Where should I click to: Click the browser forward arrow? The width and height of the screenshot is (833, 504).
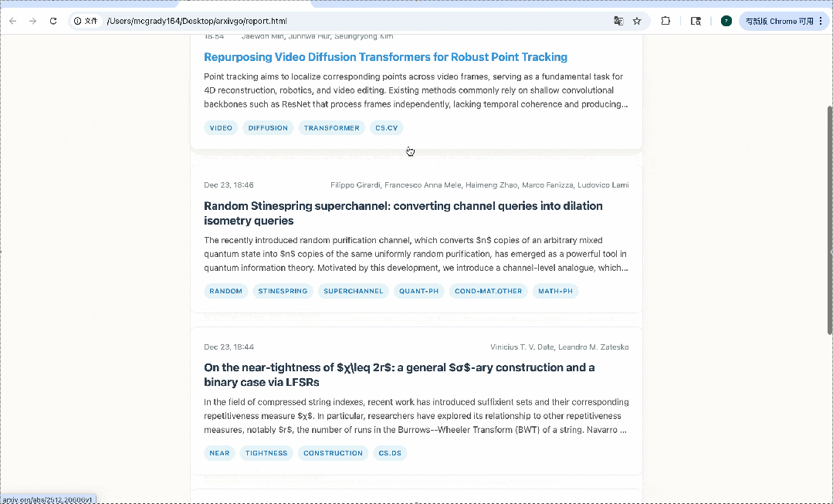coord(32,21)
